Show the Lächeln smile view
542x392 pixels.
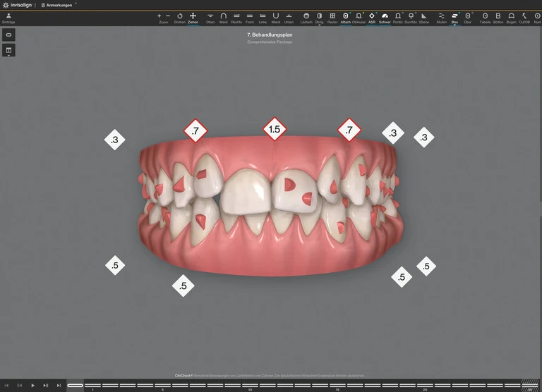click(x=306, y=16)
